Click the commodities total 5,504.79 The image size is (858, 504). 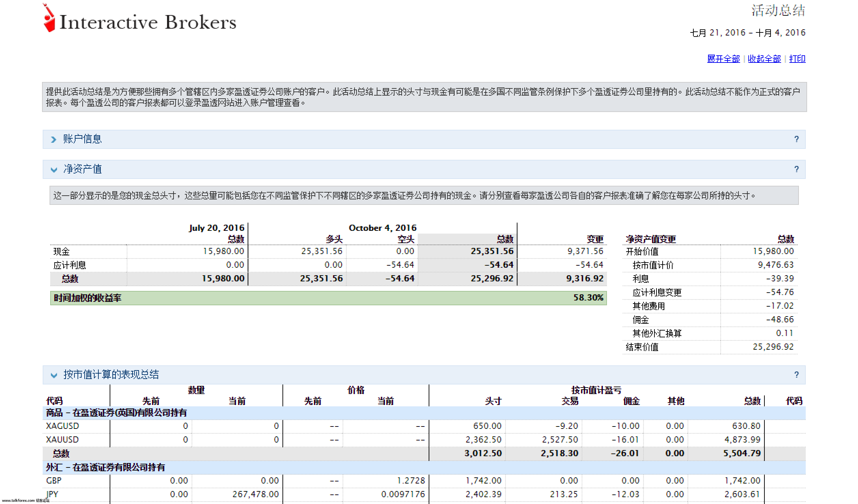click(742, 453)
